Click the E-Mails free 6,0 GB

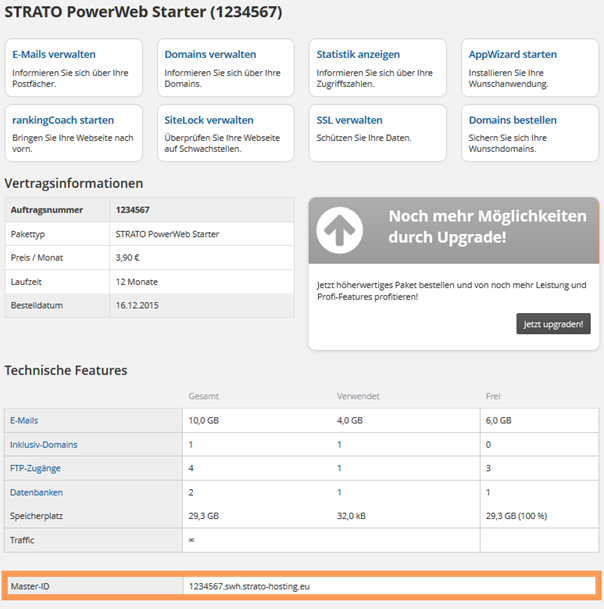click(x=498, y=420)
